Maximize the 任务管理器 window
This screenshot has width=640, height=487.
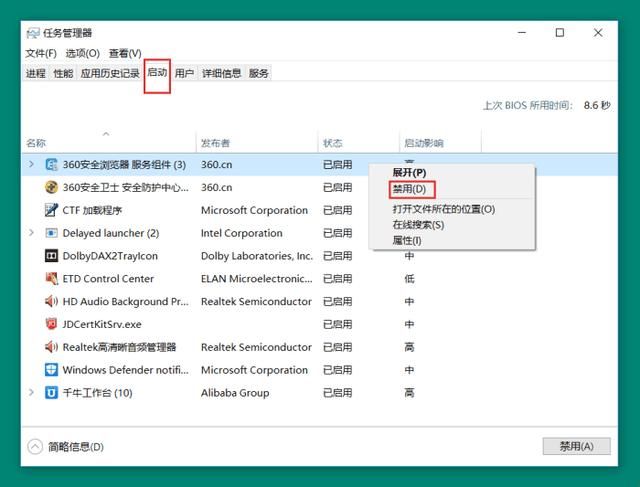pos(560,33)
